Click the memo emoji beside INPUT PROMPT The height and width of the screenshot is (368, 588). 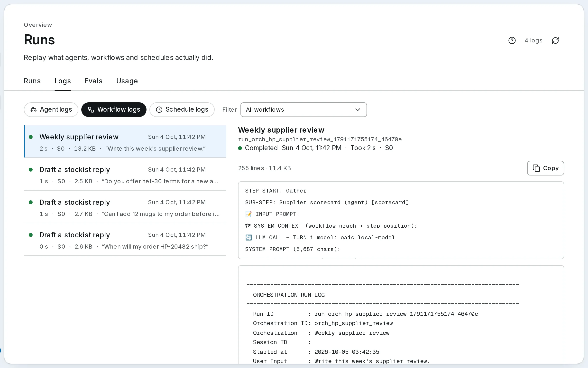248,214
